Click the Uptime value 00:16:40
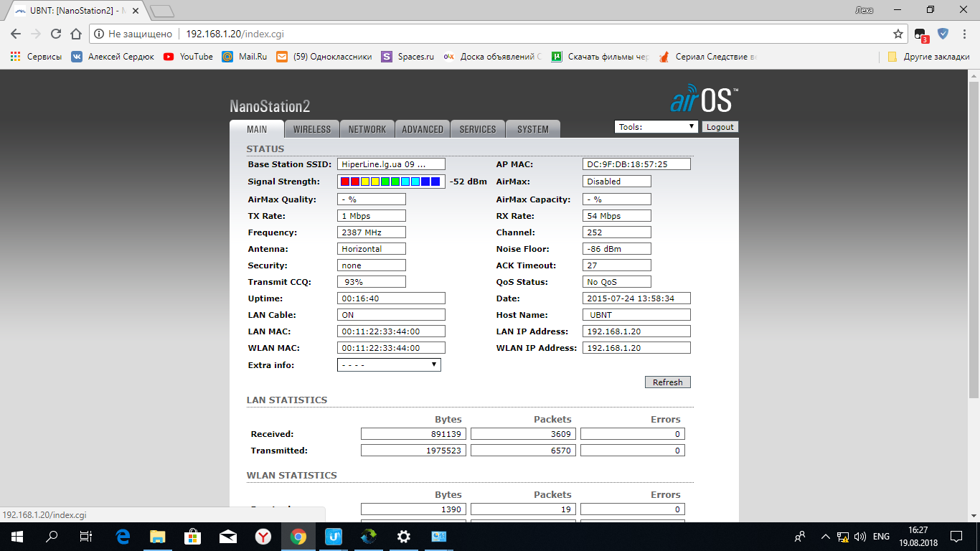The height and width of the screenshot is (551, 980). point(391,298)
